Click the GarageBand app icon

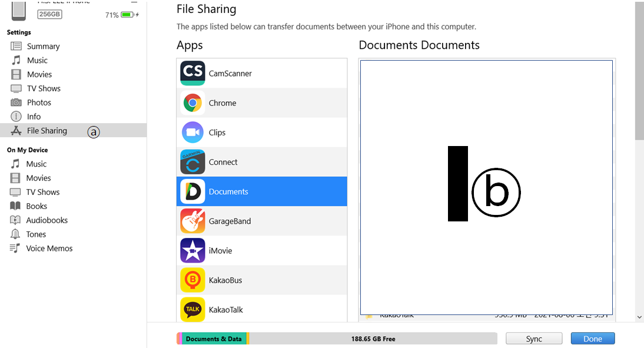[x=192, y=221]
